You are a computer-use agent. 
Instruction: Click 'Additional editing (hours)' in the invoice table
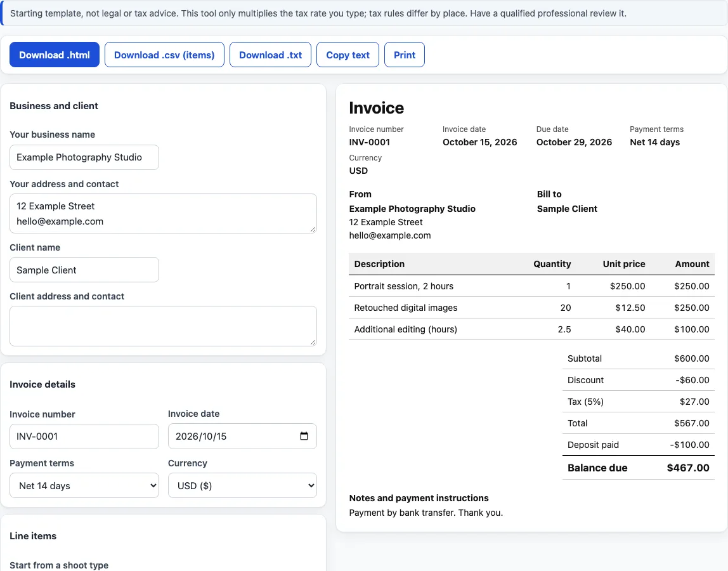click(405, 329)
